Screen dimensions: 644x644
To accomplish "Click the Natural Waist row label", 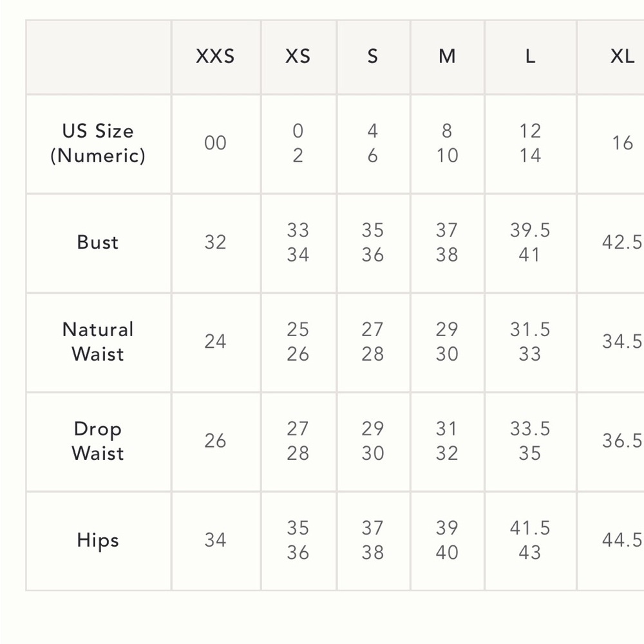I will coord(98,343).
